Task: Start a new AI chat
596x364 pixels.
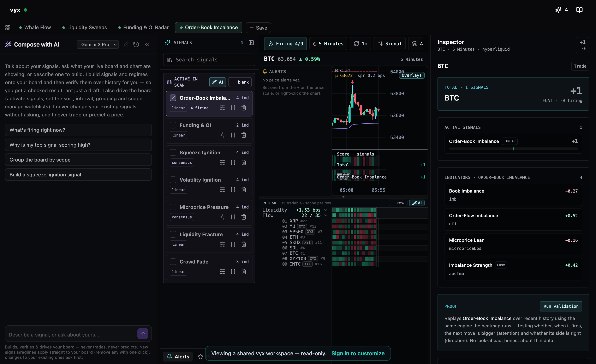Action: click(x=126, y=44)
